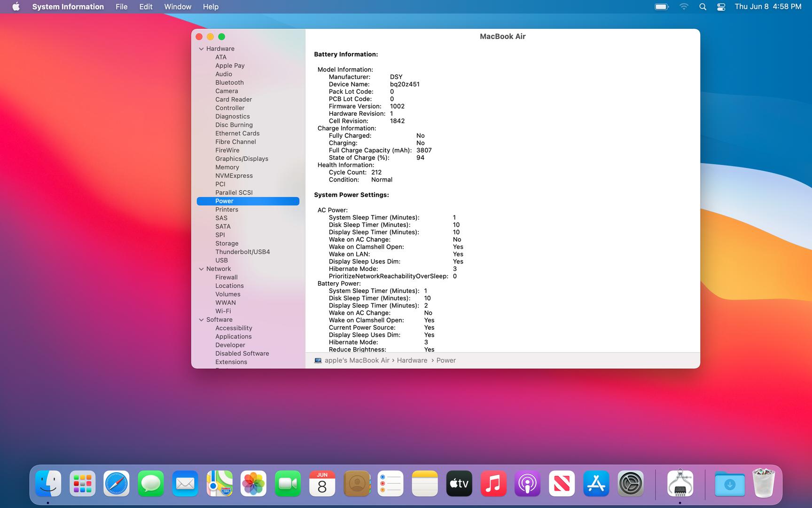Open the Edit menu
Viewport: 812px width, 508px height.
pos(146,7)
